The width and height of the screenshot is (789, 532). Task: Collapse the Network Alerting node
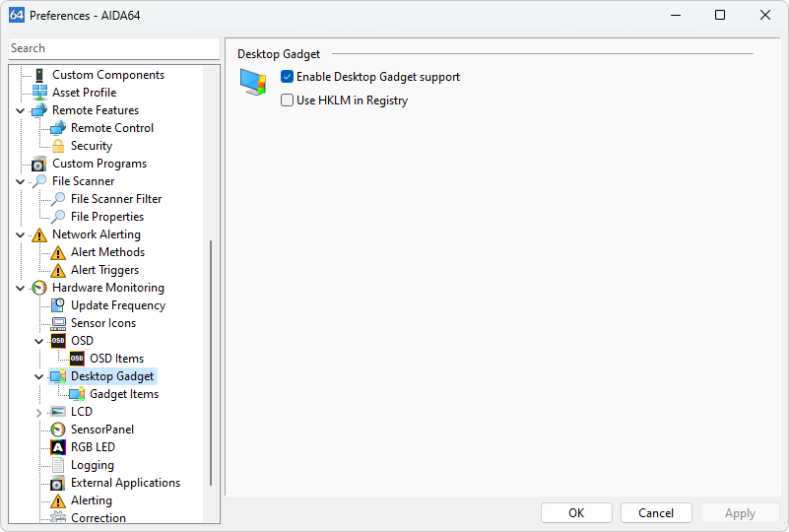[x=21, y=234]
